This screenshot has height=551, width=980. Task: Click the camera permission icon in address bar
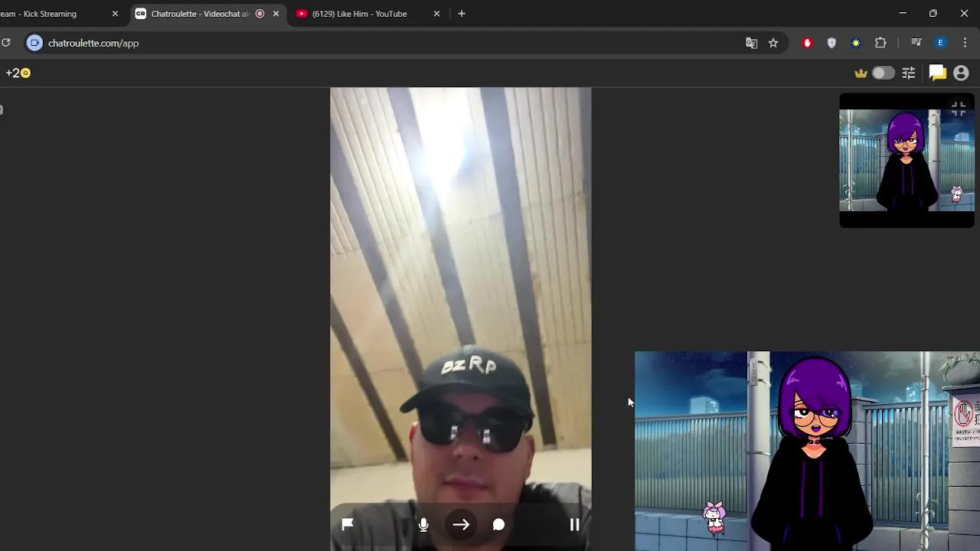(34, 43)
